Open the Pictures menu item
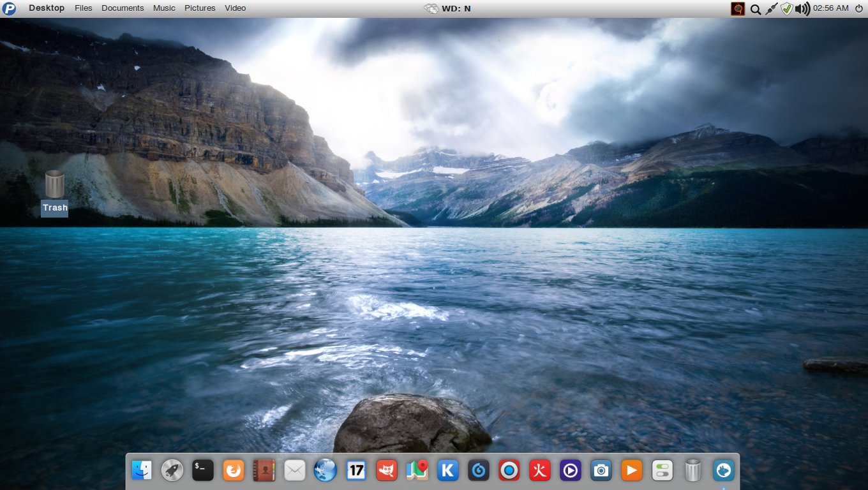Screen dimensions: 868x490 pyautogui.click(x=200, y=8)
